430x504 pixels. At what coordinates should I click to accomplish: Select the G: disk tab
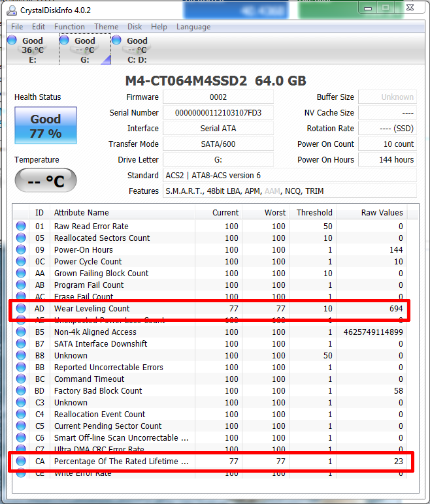click(85, 49)
